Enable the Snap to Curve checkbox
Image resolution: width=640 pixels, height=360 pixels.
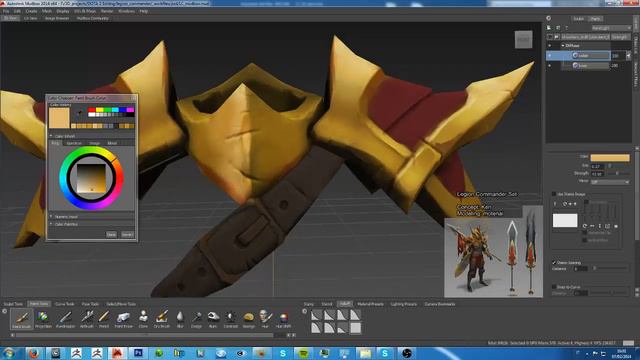[x=554, y=287]
